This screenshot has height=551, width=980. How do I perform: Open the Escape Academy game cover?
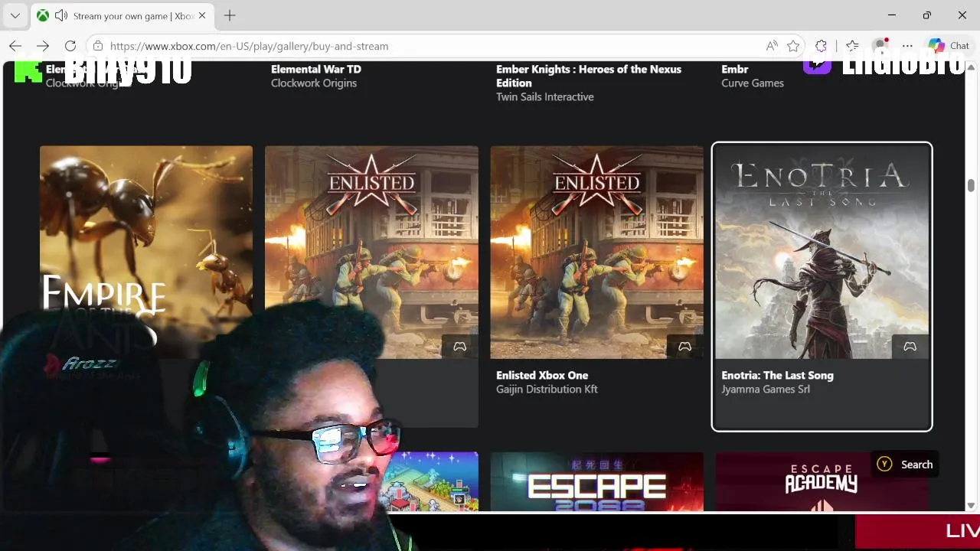(822, 481)
